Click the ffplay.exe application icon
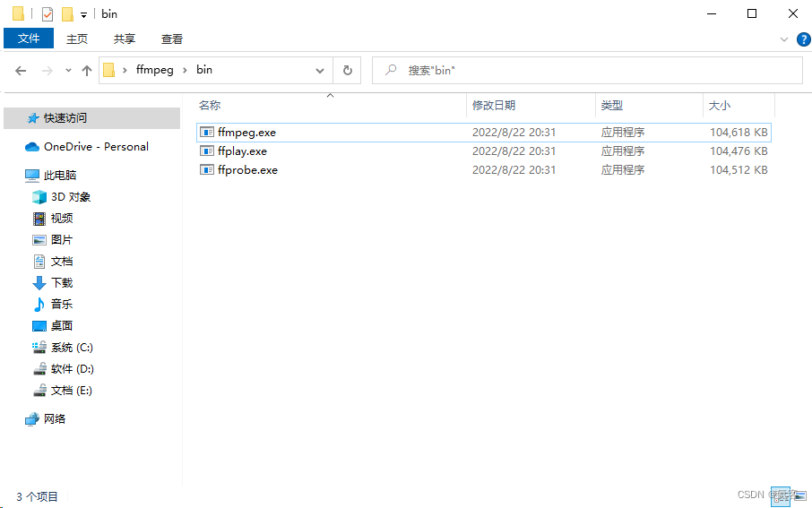This screenshot has width=812, height=508. pyautogui.click(x=207, y=151)
